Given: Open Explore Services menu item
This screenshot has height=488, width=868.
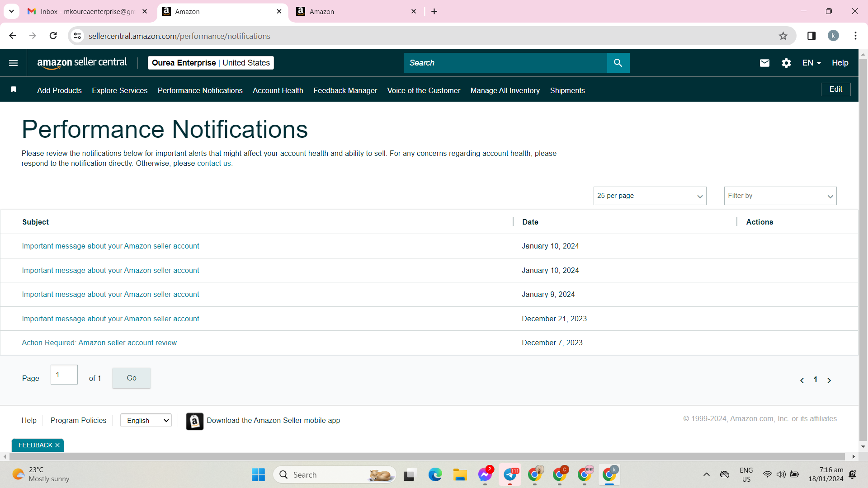Looking at the screenshot, I should click(120, 91).
